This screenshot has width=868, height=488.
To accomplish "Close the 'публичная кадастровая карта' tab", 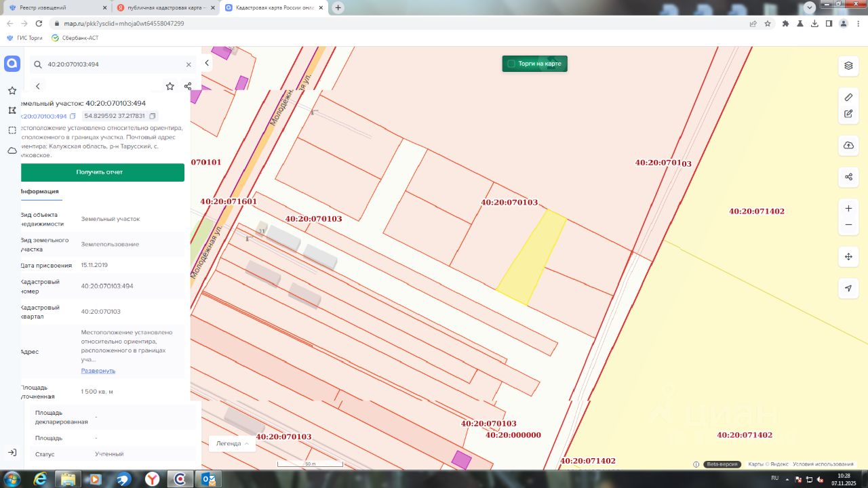I will point(212,7).
